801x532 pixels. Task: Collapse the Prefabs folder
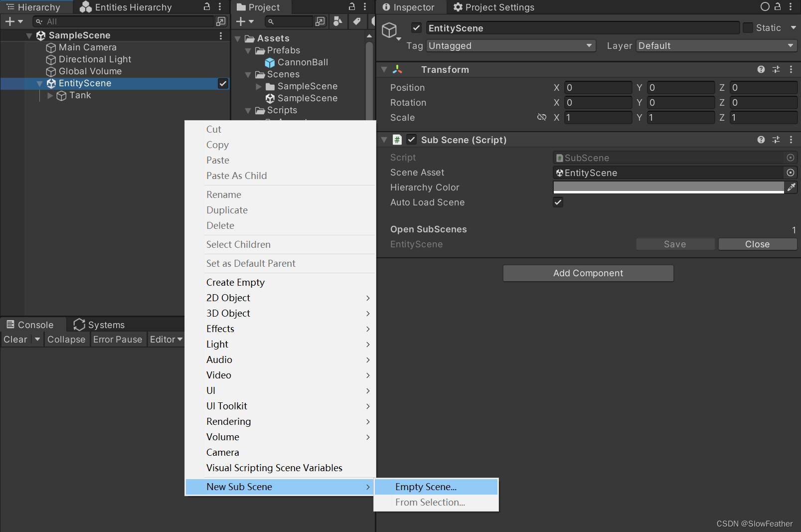coord(248,50)
